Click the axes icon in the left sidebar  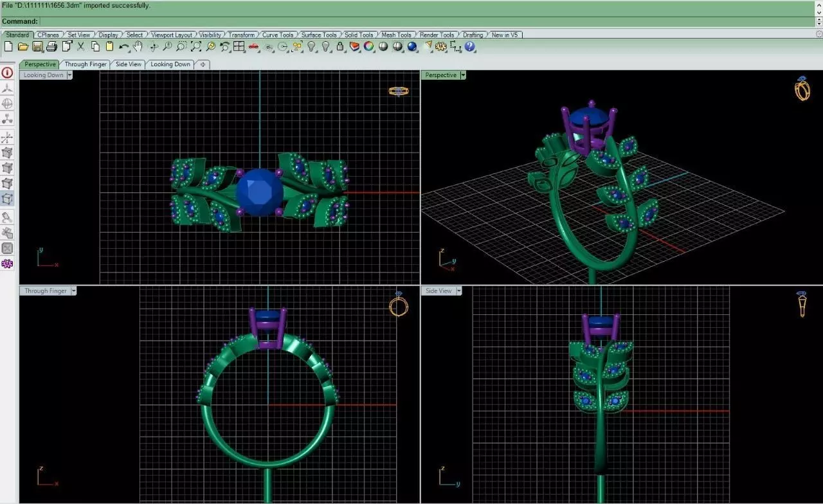coord(7,137)
